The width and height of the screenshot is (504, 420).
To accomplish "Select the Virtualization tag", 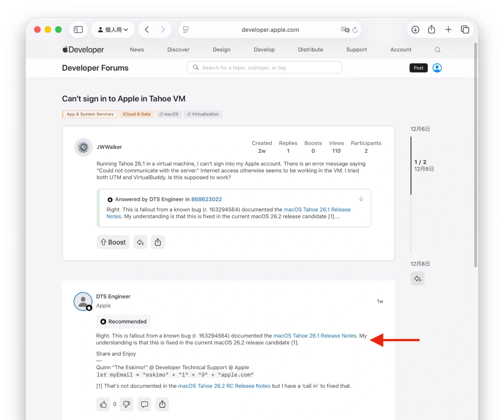I will pyautogui.click(x=203, y=114).
